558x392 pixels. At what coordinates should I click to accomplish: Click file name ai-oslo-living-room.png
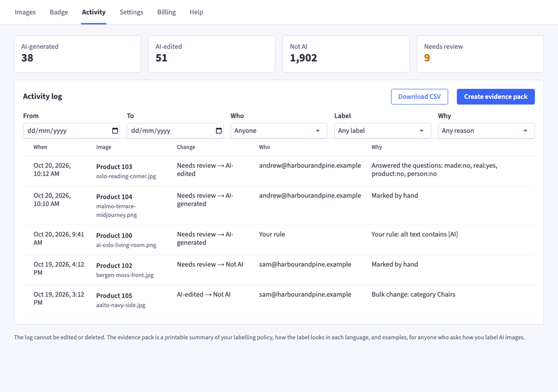126,245
